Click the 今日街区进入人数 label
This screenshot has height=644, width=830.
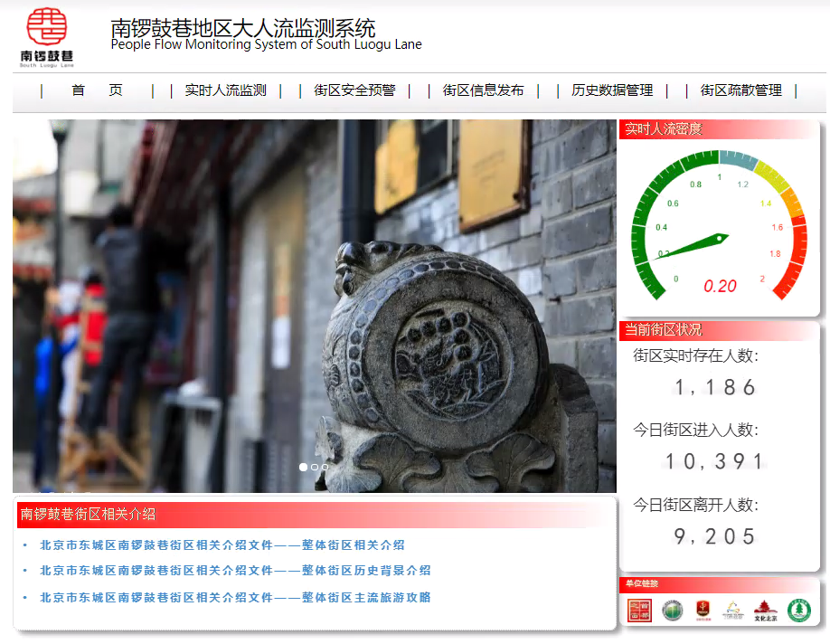click(696, 430)
